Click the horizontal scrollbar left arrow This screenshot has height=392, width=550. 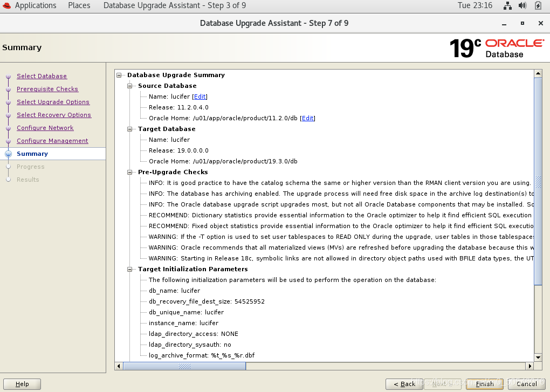[119, 366]
